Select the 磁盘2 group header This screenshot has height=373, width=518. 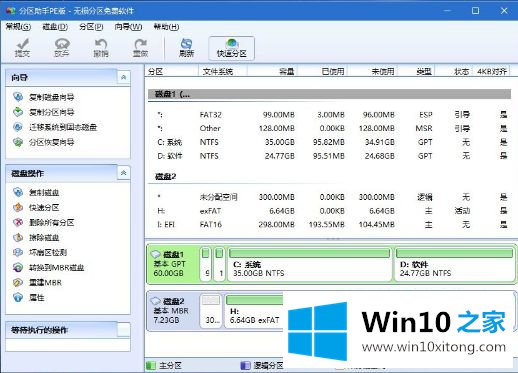coord(166,176)
